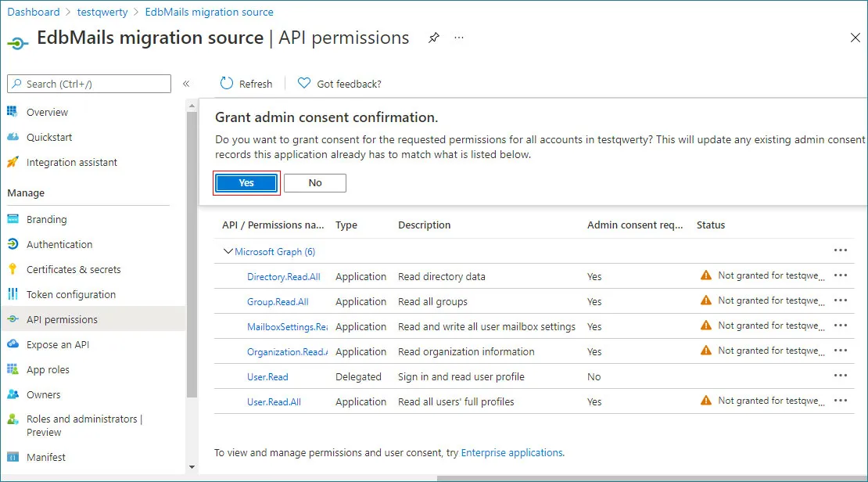Click the Status column header
The height and width of the screenshot is (482, 868).
(711, 225)
